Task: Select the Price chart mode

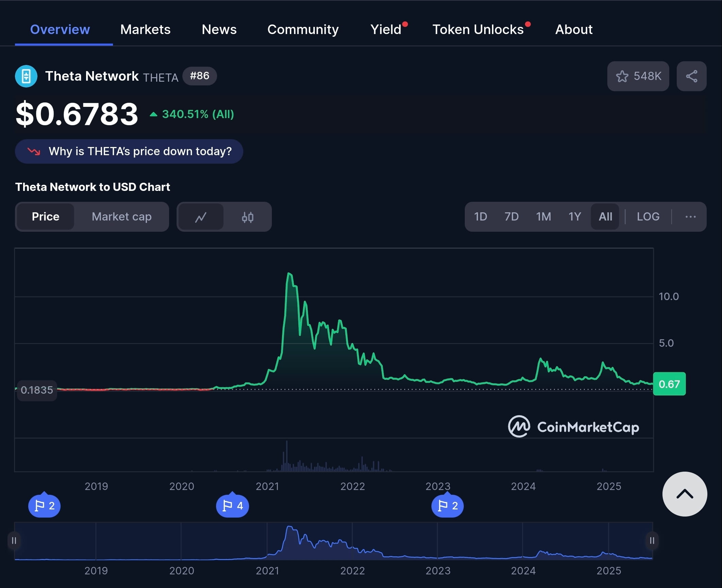Action: pyautogui.click(x=46, y=217)
